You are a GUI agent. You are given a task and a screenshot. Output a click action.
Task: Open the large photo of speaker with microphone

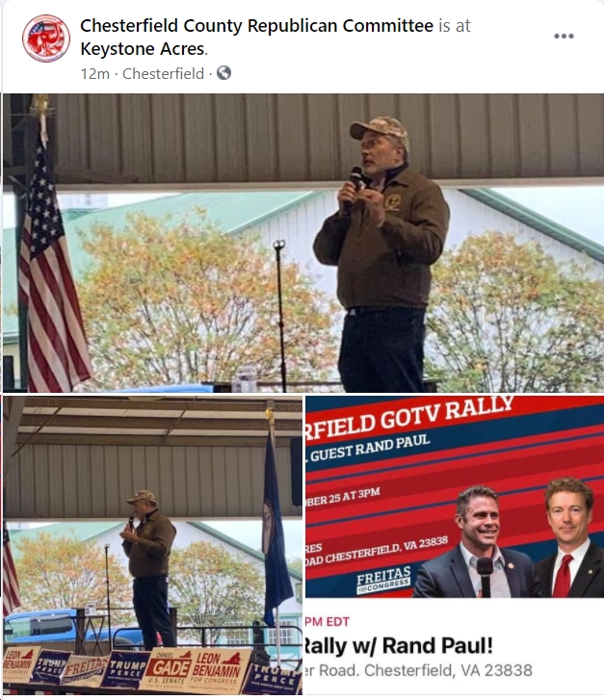tap(303, 243)
